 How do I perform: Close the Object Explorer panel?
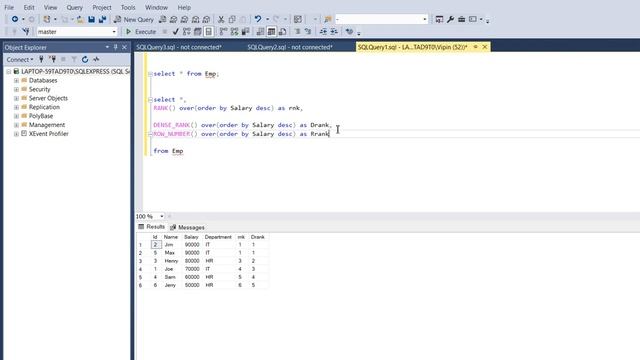coord(124,47)
